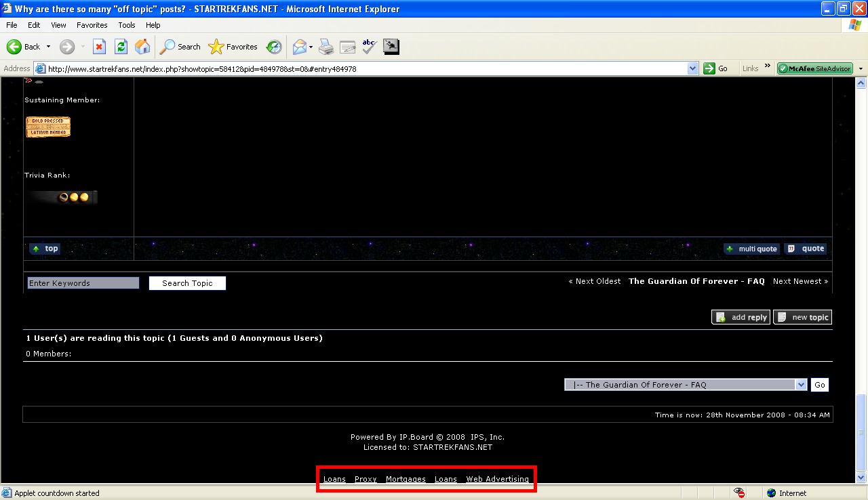Screen dimensions: 868x500
Task: Open the Guardian Of Forever forum jump dropdown
Action: 801,385
